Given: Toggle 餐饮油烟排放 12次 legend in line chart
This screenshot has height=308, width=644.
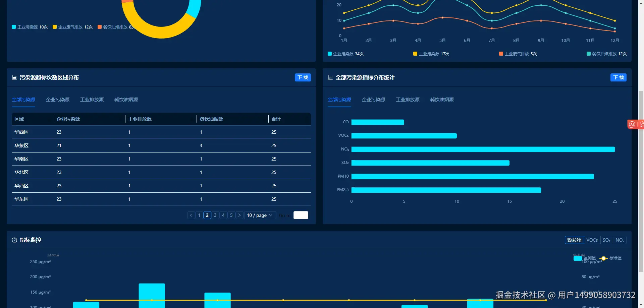Looking at the screenshot, I should (x=606, y=54).
